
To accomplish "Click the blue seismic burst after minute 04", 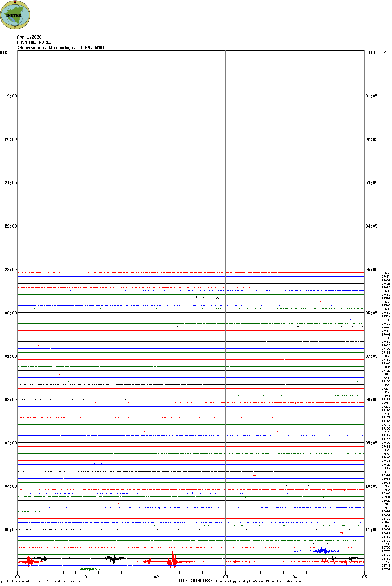I will coord(323,551).
